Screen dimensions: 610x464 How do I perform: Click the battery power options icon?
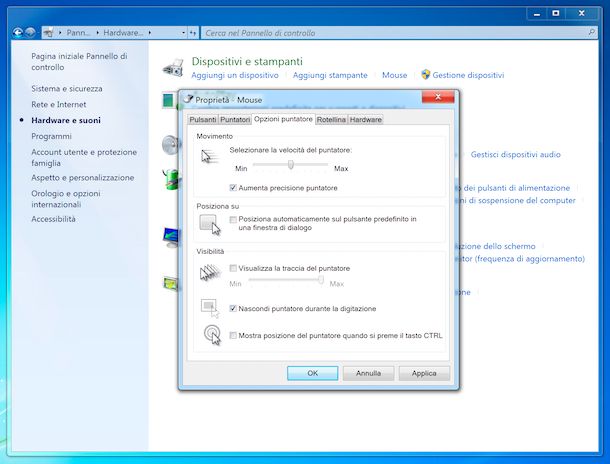click(171, 179)
